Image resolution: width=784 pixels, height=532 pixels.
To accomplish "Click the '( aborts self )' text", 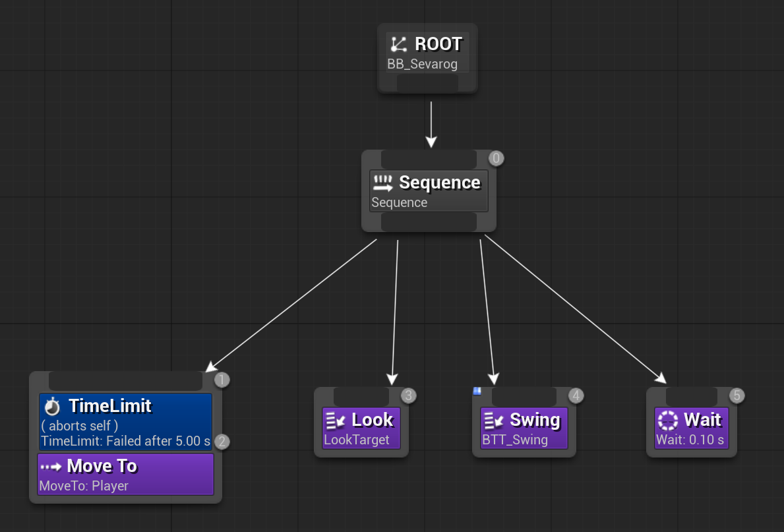I will [x=80, y=426].
